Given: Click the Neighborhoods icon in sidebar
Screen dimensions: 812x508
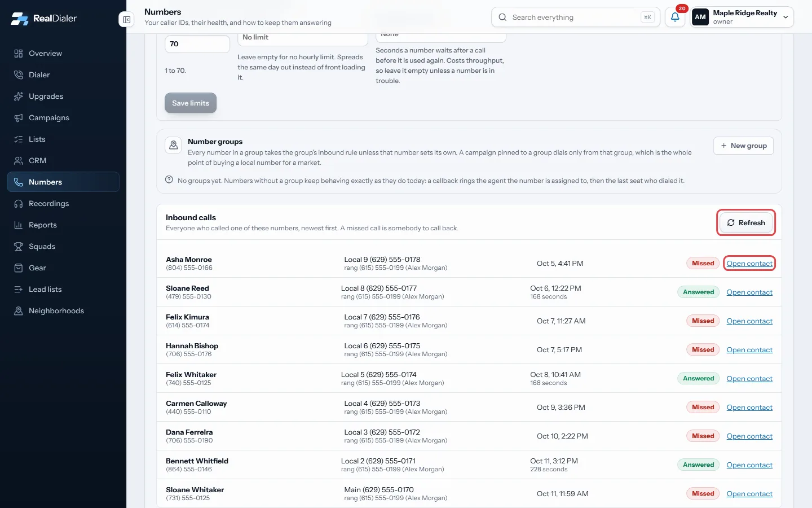Looking at the screenshot, I should (19, 311).
